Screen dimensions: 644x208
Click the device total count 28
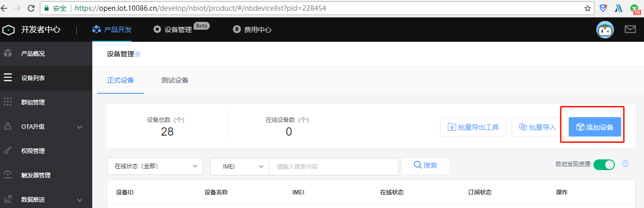[167, 132]
